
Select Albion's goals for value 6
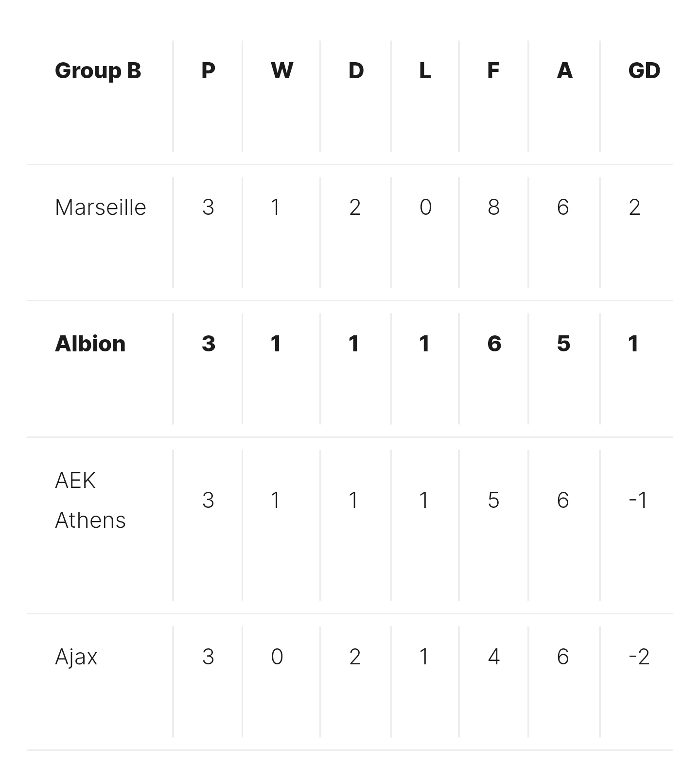[x=494, y=344]
